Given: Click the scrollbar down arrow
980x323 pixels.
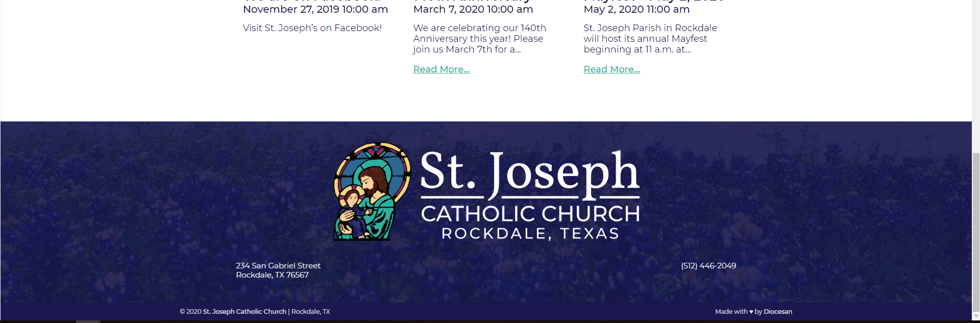Looking at the screenshot, I should [975, 316].
